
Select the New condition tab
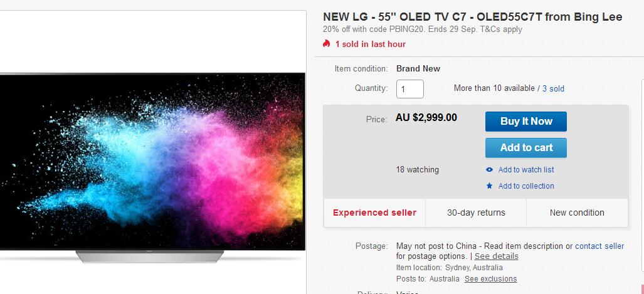pyautogui.click(x=577, y=213)
